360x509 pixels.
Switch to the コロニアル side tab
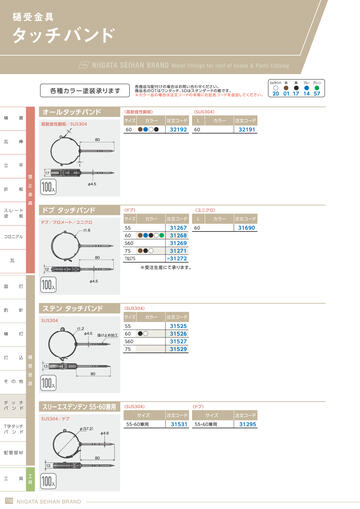point(13,237)
